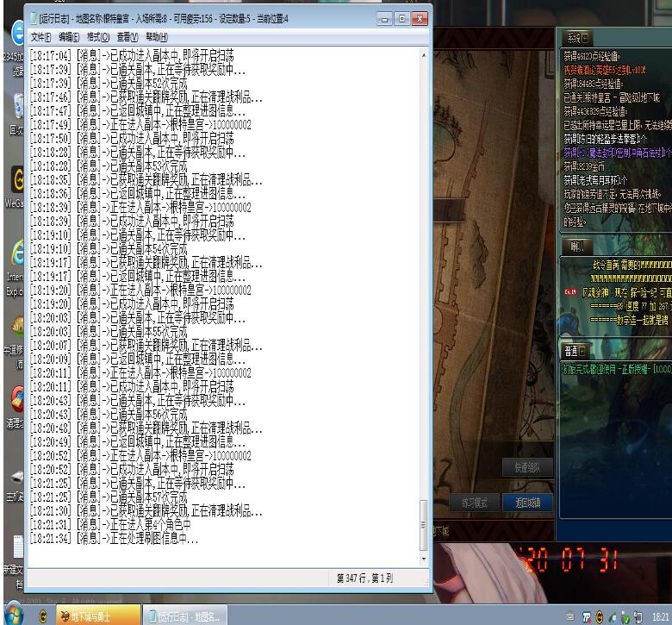Open the 文件(F) menu in Notepad
This screenshot has width=672, height=625.
click(40, 37)
